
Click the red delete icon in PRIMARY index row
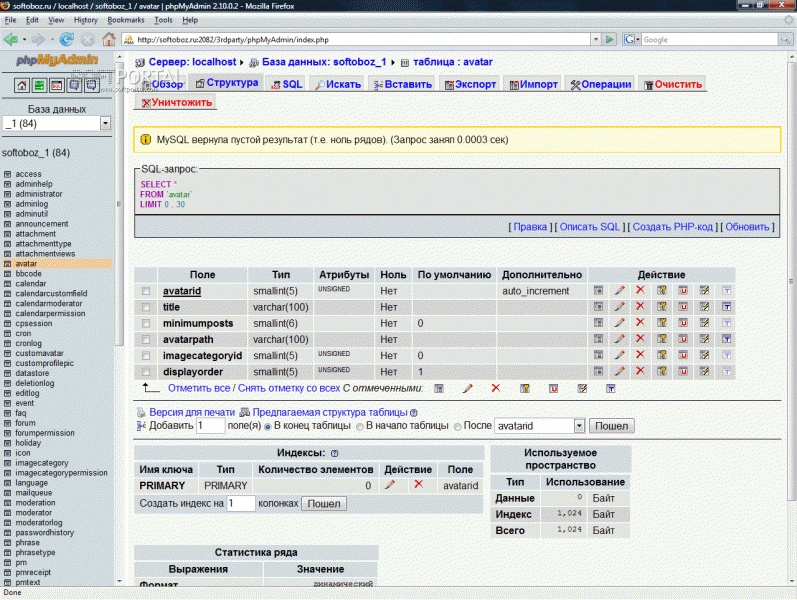(x=418, y=485)
